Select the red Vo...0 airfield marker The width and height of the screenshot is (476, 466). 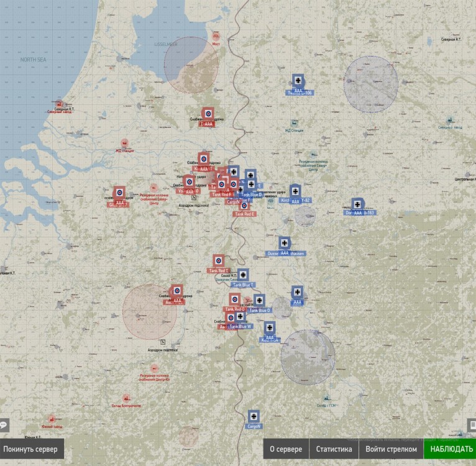[190, 182]
